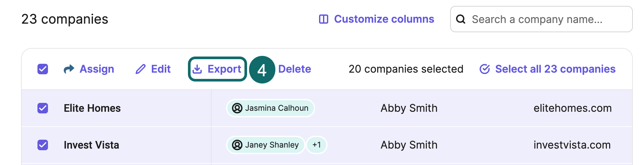644x165 pixels.
Task: Click the Assign arrow icon
Action: point(69,69)
